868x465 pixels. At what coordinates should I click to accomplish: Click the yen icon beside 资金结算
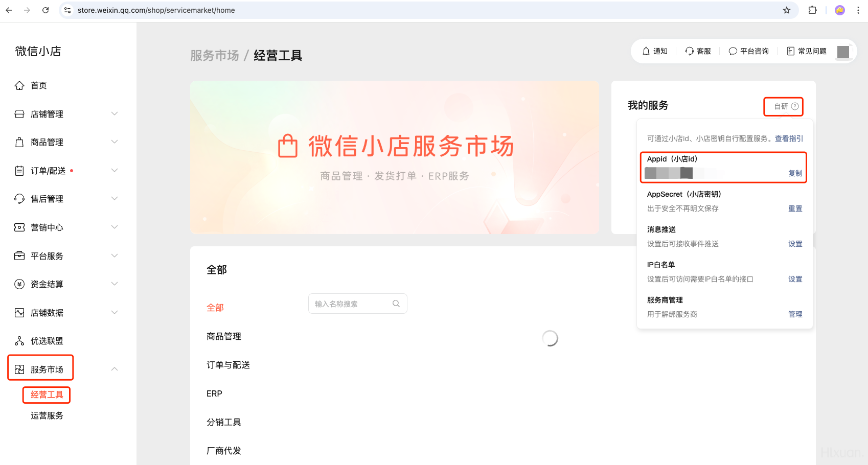(19, 284)
